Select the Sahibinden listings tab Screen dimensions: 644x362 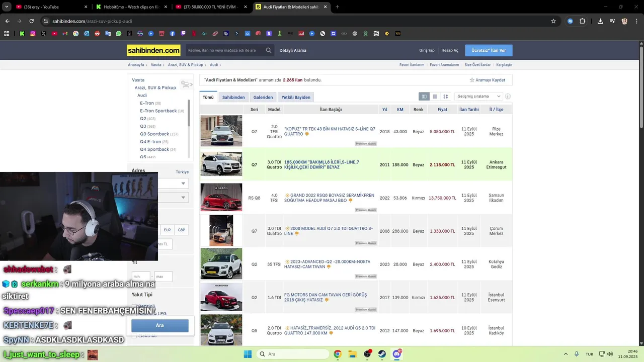point(233,97)
